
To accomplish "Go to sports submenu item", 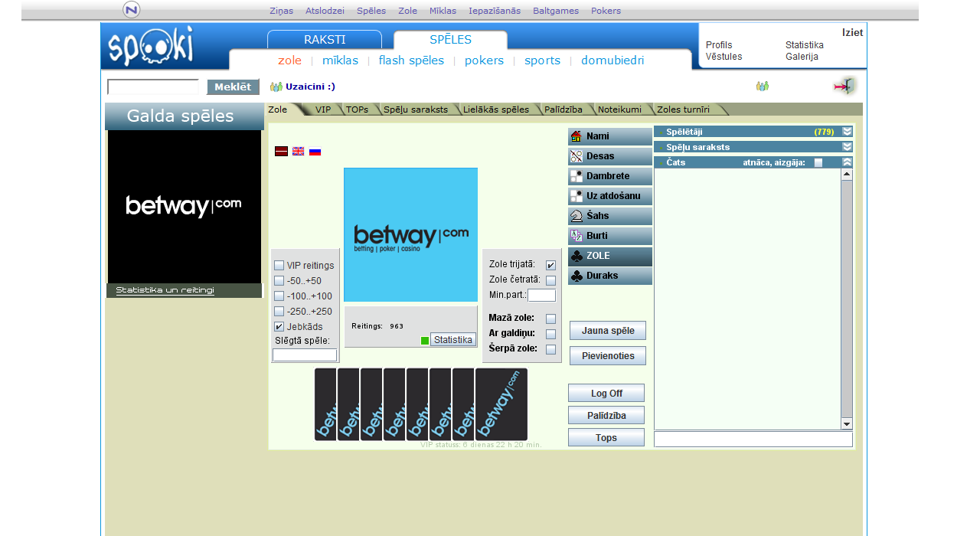I will [542, 60].
